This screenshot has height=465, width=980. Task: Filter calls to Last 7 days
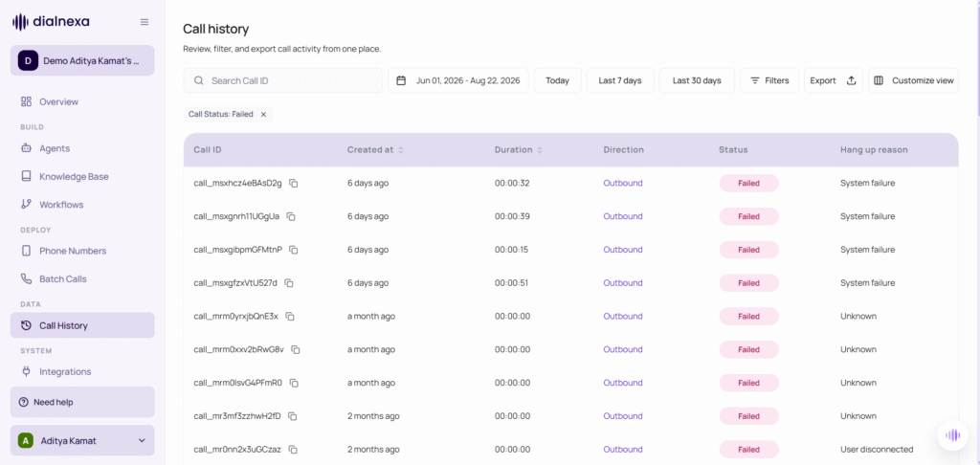(x=620, y=80)
